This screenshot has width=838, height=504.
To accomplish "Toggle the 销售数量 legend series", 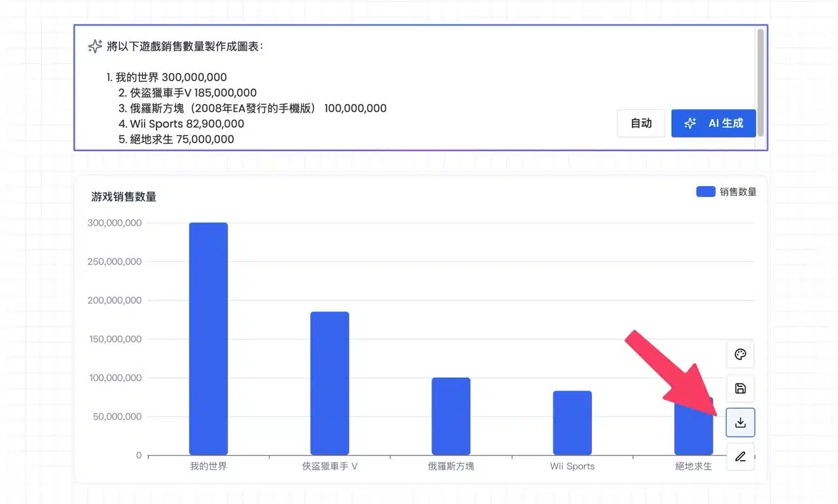I will [726, 192].
